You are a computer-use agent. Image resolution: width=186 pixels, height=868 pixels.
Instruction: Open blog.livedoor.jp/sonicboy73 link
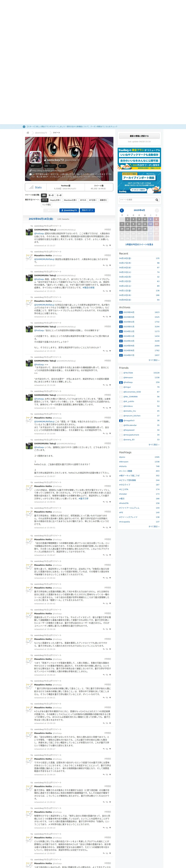click(48, 171)
